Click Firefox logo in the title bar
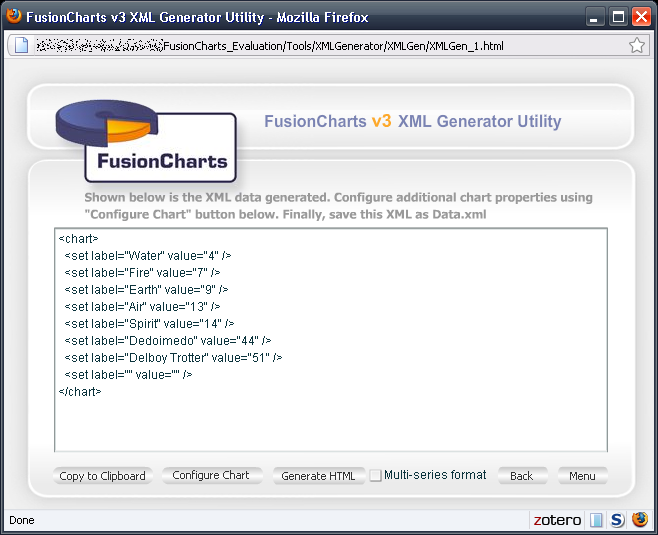Image resolution: width=658 pixels, height=535 pixels. click(x=13, y=17)
